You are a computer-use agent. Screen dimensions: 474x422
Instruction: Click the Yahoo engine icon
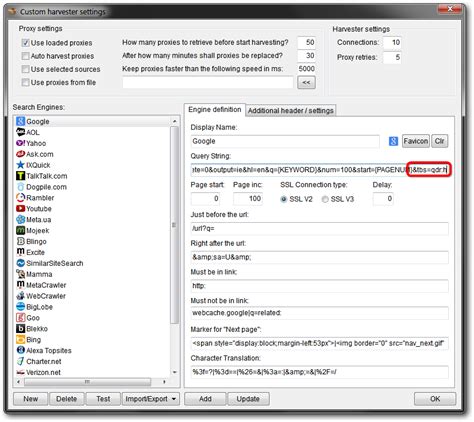20,143
